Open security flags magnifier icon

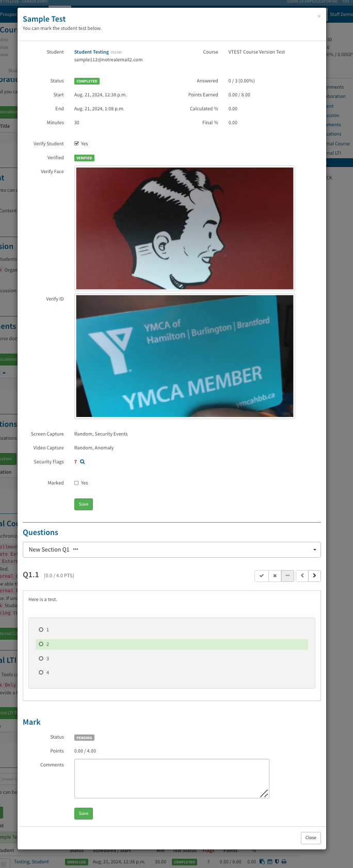[83, 462]
